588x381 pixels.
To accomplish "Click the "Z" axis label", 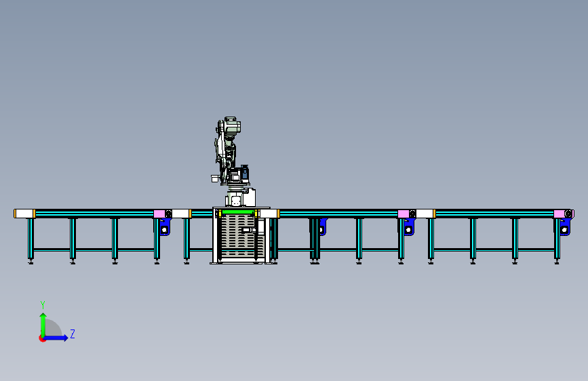I will coord(73,334).
